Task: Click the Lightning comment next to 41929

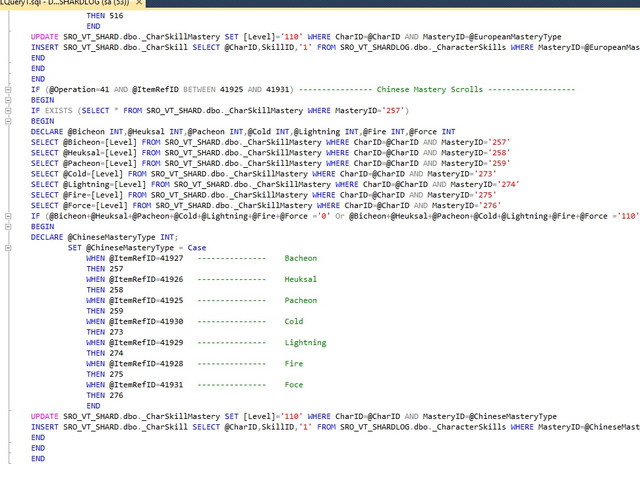Action: [x=305, y=343]
